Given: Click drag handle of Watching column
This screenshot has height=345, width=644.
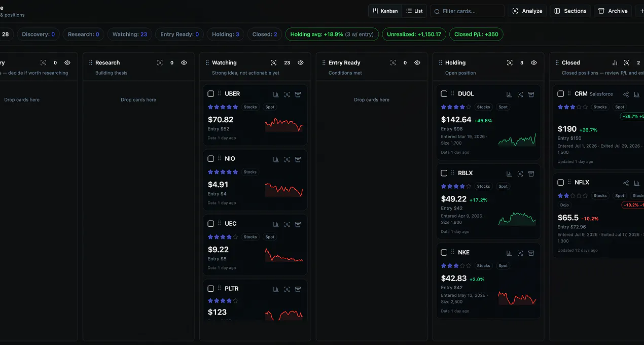Looking at the screenshot, I should point(207,63).
